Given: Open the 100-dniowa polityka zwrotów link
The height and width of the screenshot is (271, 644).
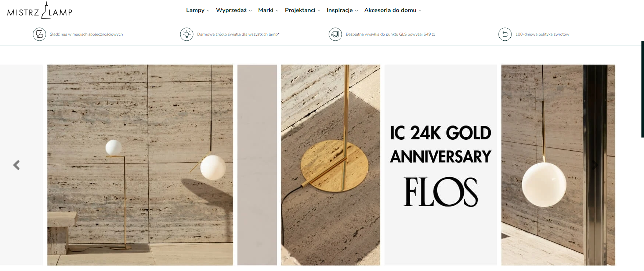Looking at the screenshot, I should point(542,34).
